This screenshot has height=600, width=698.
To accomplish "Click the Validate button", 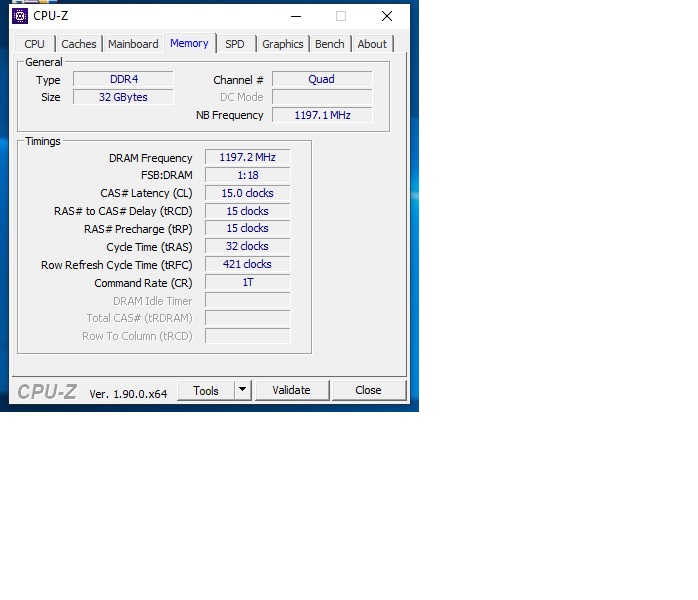I will point(292,390).
